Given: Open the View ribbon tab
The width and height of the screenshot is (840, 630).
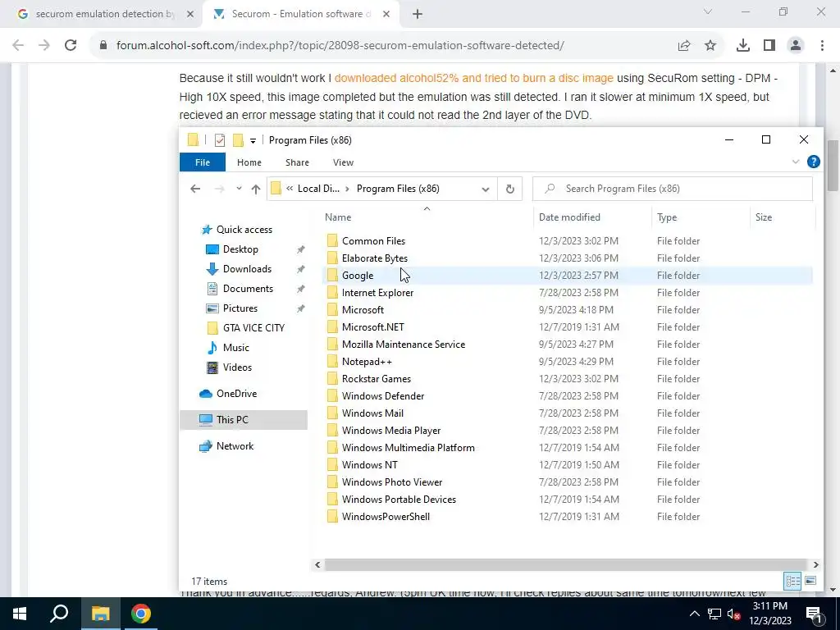Looking at the screenshot, I should click(x=344, y=162).
